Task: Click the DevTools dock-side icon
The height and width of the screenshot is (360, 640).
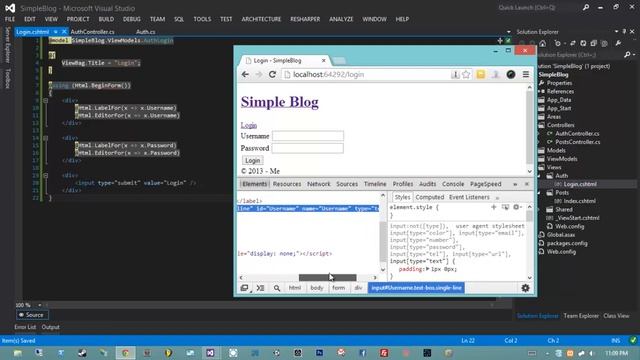Action: 244,288
